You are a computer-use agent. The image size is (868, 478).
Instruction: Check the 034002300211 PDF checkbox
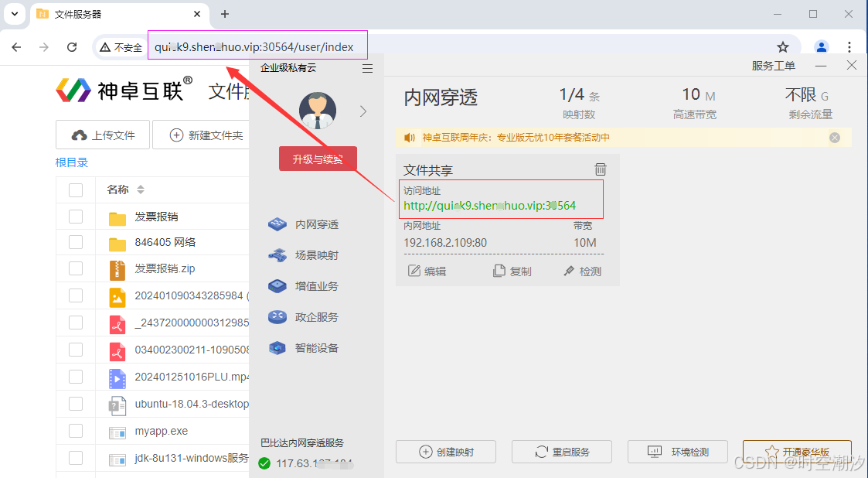(x=76, y=350)
